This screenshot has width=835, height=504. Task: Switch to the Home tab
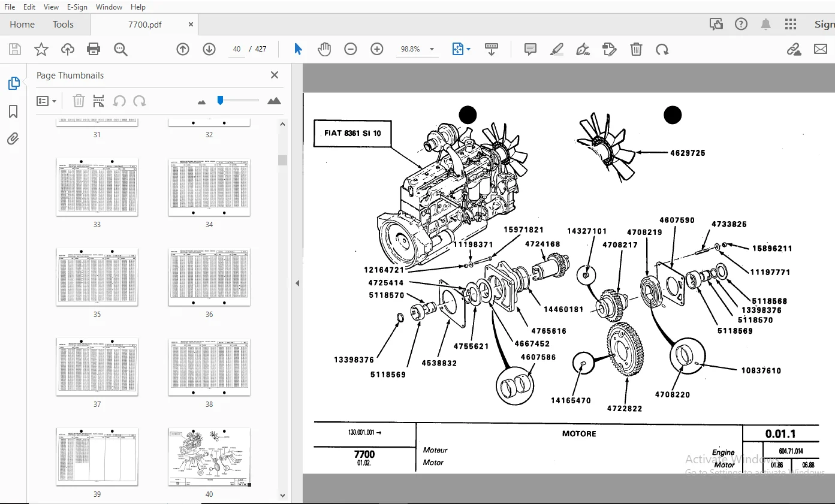pos(22,25)
